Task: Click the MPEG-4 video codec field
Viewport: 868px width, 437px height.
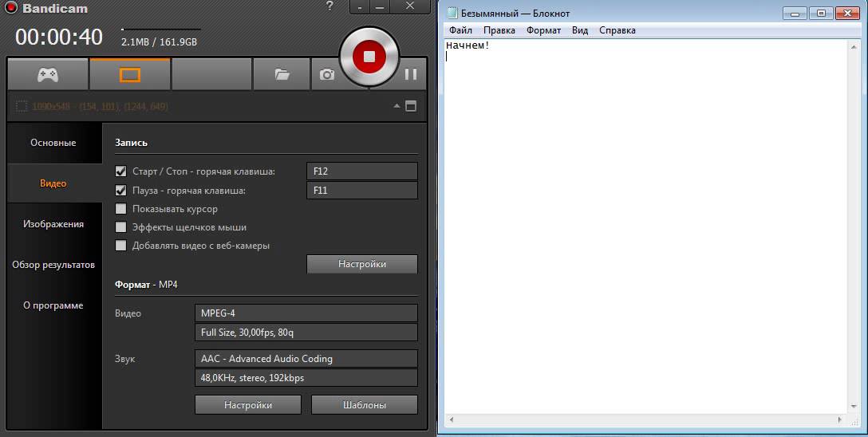Action: (x=306, y=313)
